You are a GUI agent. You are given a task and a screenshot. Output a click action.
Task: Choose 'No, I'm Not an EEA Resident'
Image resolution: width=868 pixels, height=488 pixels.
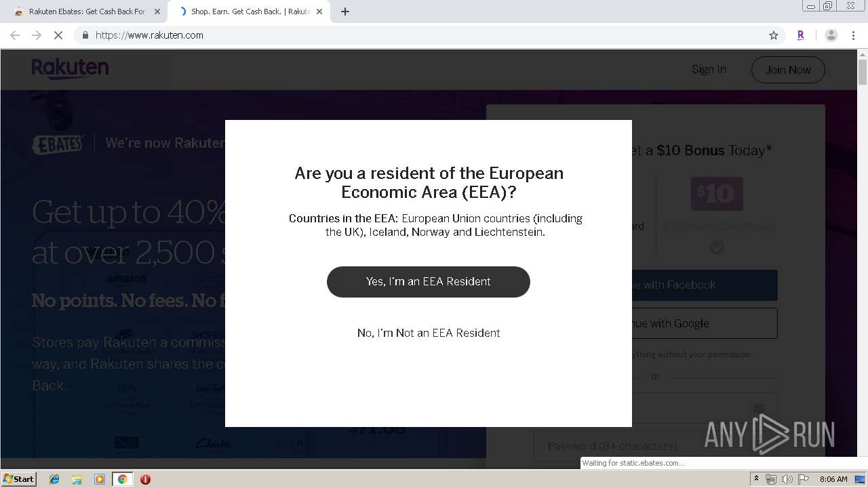coord(429,333)
